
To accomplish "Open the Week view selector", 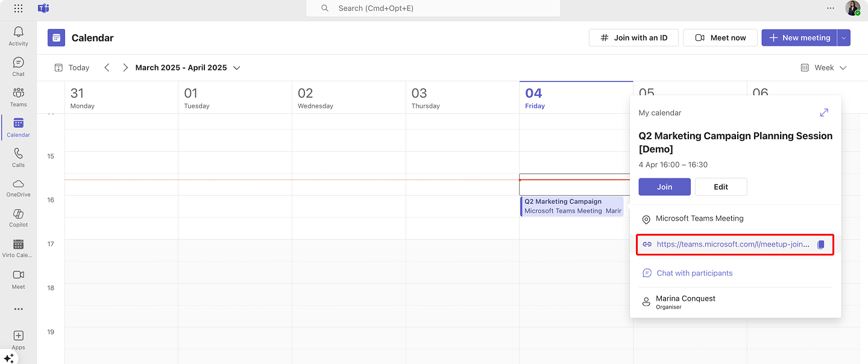I will (823, 67).
